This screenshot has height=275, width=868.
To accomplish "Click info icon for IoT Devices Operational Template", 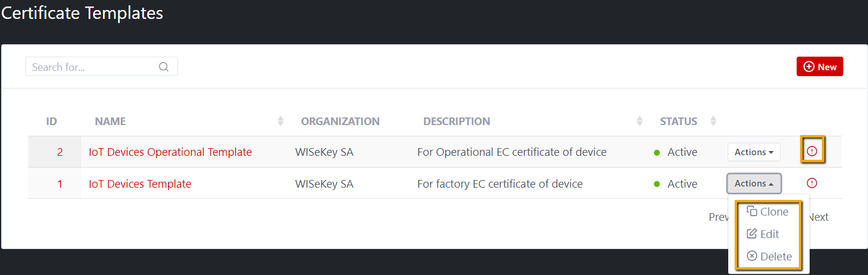I will click(x=812, y=151).
